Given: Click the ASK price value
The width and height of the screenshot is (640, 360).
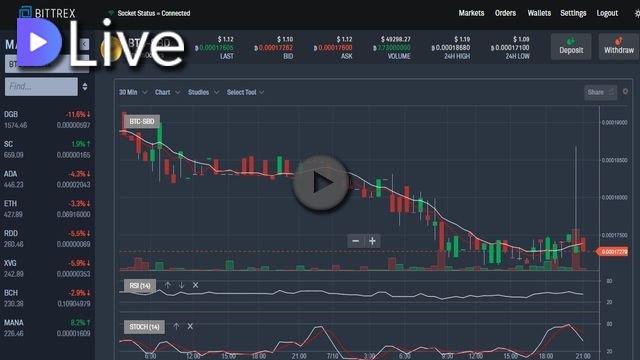Looking at the screenshot, I should 333,48.
